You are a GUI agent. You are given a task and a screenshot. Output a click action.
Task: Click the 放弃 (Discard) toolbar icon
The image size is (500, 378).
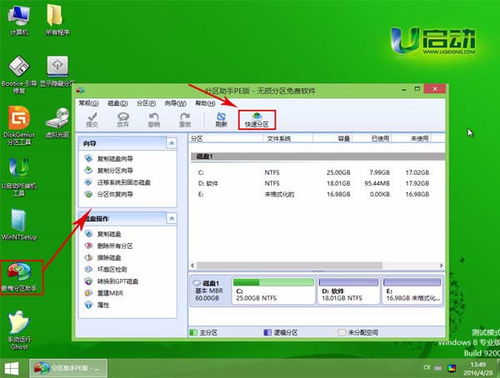click(x=123, y=120)
